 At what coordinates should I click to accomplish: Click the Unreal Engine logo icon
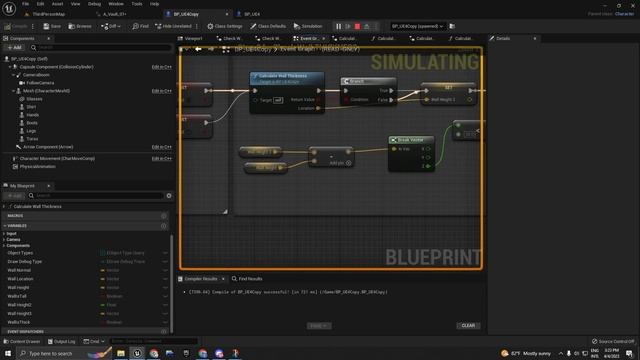coord(9,8)
